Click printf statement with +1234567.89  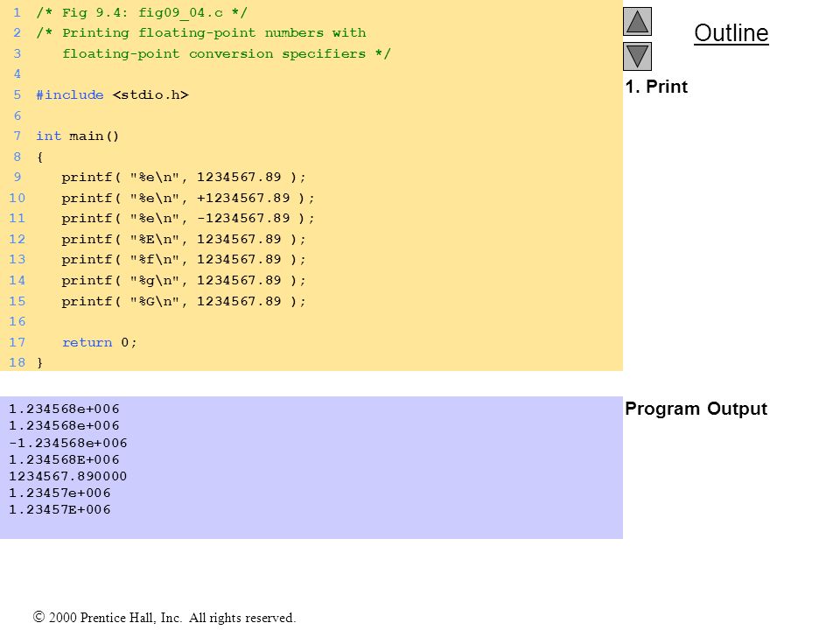click(188, 199)
